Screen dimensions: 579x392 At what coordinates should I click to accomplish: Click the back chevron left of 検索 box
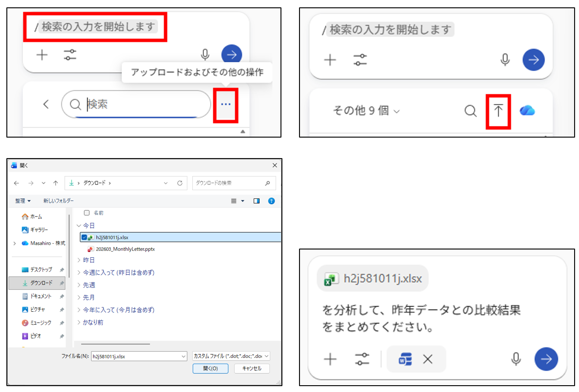point(46,104)
